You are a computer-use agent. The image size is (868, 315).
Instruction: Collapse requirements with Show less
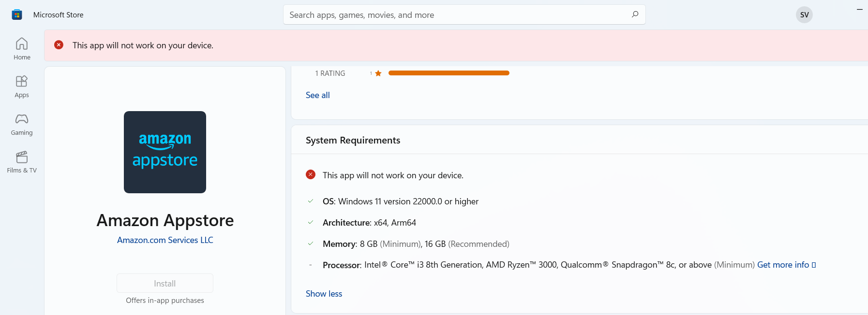click(x=324, y=294)
